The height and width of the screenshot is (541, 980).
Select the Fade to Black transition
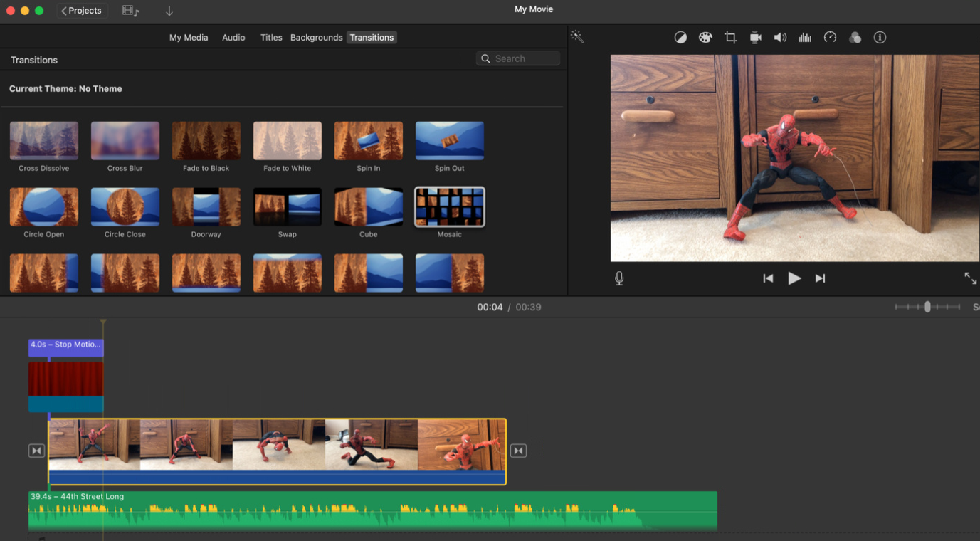pyautogui.click(x=206, y=141)
